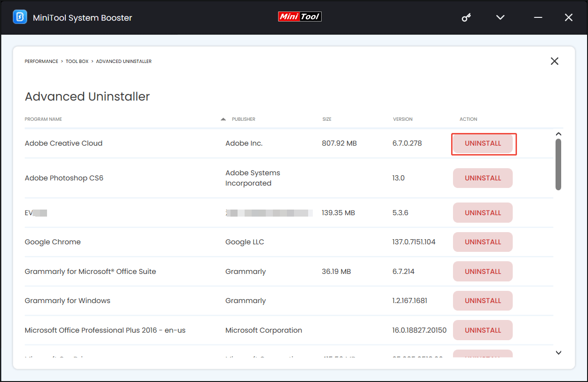588x382 pixels.
Task: Go to TOOL BOX in breadcrumb
Action: pyautogui.click(x=77, y=62)
